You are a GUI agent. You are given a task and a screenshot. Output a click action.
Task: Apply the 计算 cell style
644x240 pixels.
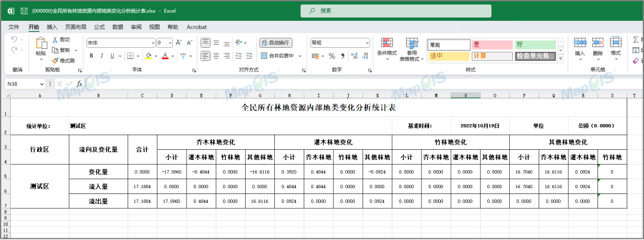point(492,56)
